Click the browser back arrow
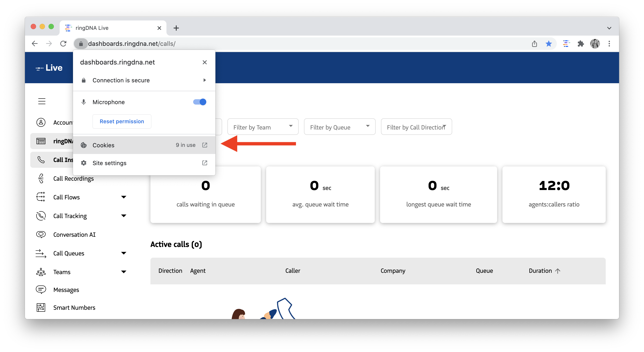This screenshot has height=352, width=644. click(35, 44)
